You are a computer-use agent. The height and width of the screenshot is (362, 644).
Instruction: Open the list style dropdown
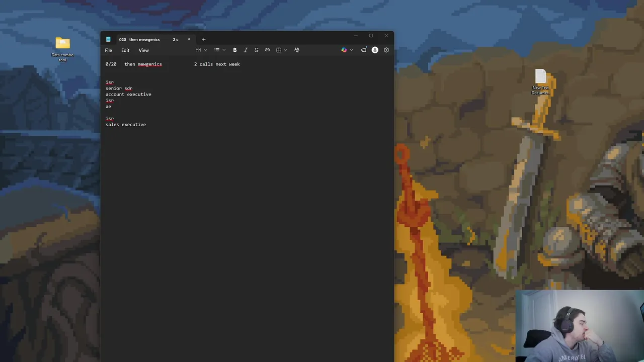219,50
